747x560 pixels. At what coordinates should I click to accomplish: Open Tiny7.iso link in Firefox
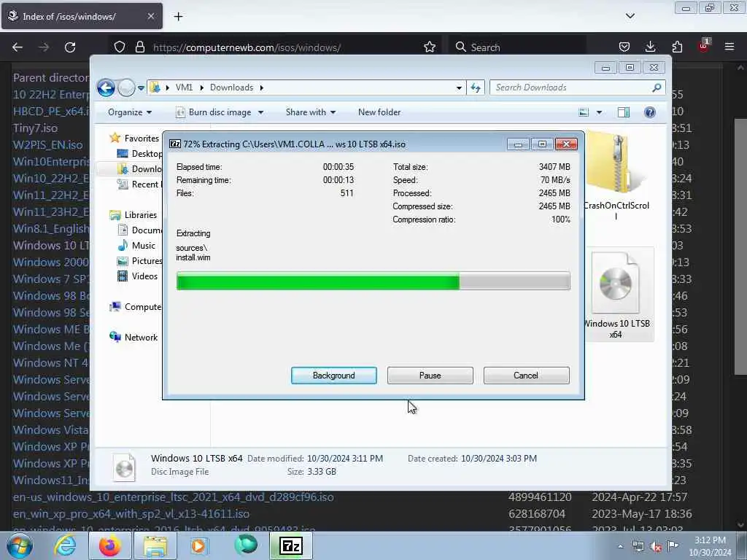point(35,128)
